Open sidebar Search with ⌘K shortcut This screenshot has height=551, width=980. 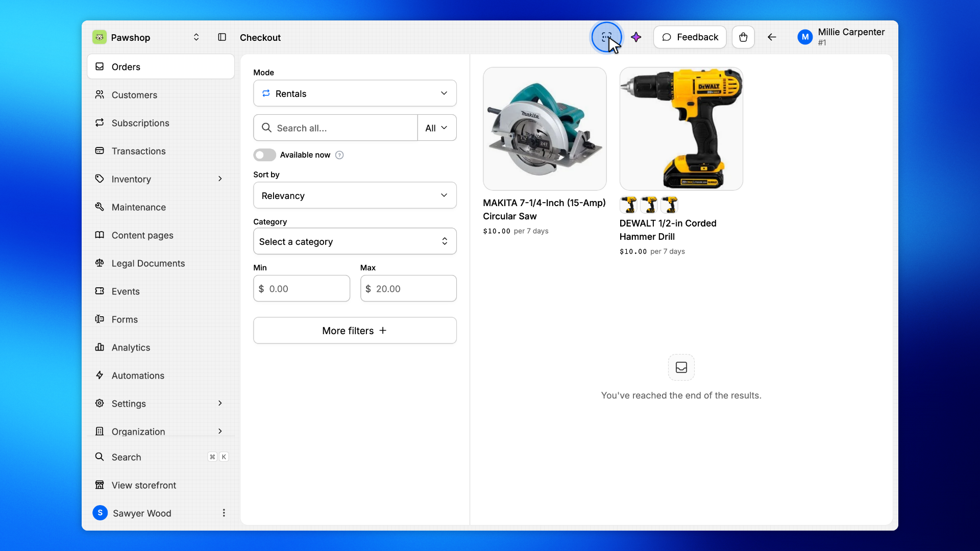(160, 457)
